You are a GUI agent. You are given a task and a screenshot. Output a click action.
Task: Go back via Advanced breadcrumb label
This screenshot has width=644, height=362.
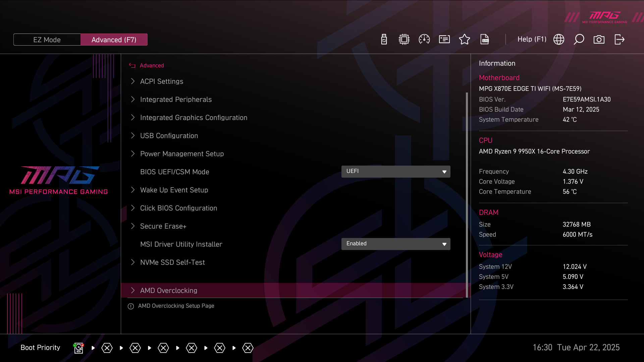click(152, 65)
